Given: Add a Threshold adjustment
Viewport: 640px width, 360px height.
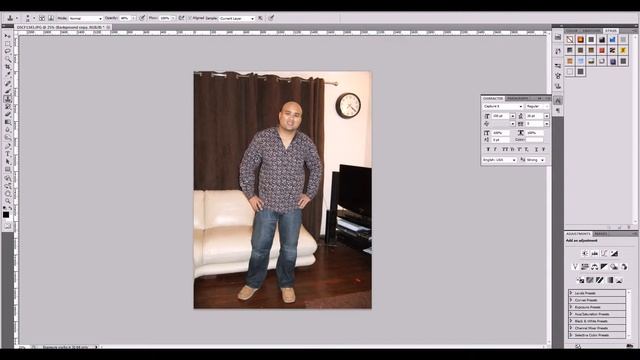Looking at the screenshot, I should click(600, 280).
